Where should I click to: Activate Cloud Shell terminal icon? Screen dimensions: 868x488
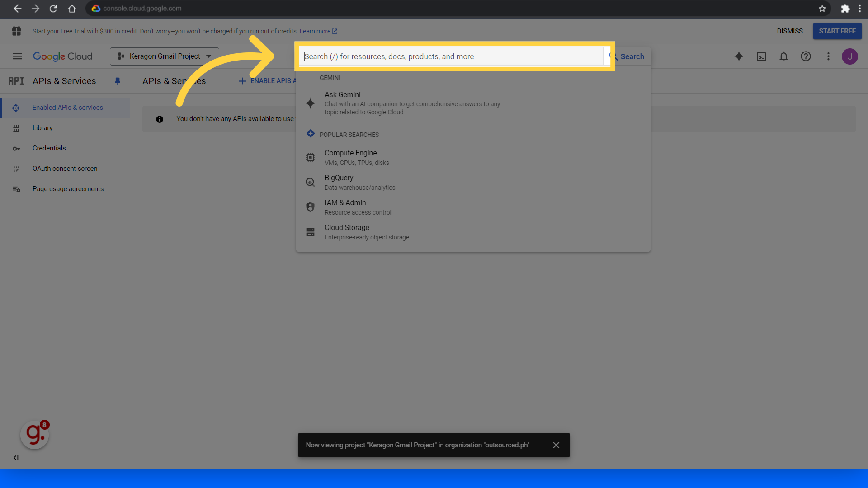coord(761,56)
